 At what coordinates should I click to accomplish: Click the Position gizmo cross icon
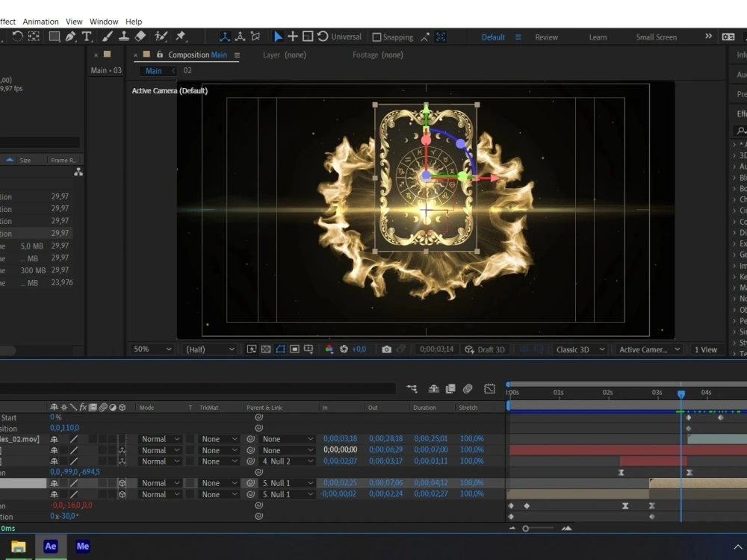[293, 37]
